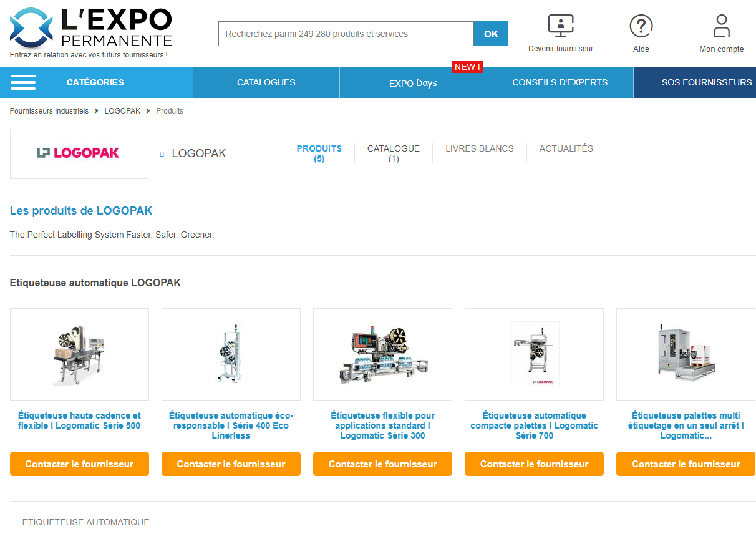Open the palettes multi étiquetage product image
The image size is (756, 534).
point(686,354)
